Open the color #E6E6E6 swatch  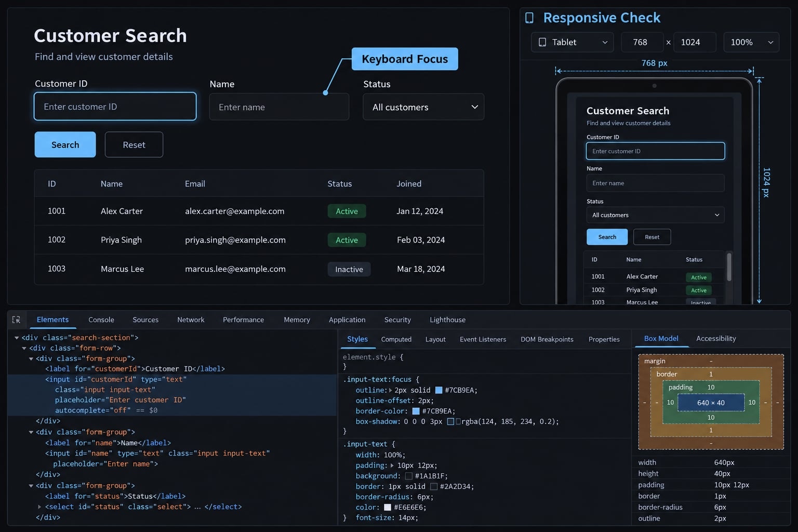click(x=388, y=507)
